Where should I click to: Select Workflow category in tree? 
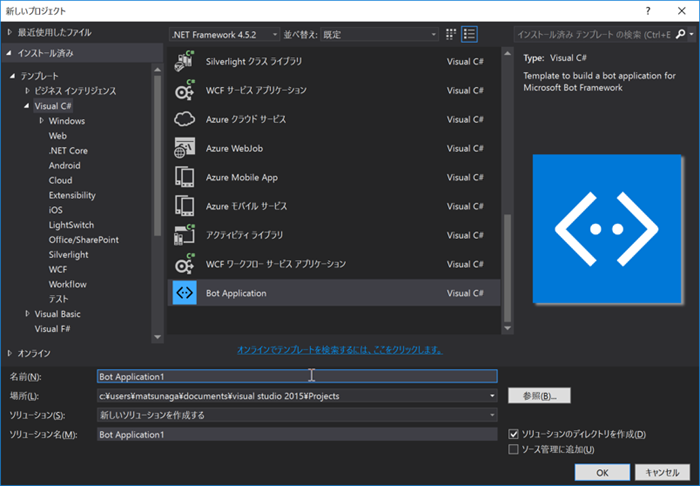coord(67,284)
